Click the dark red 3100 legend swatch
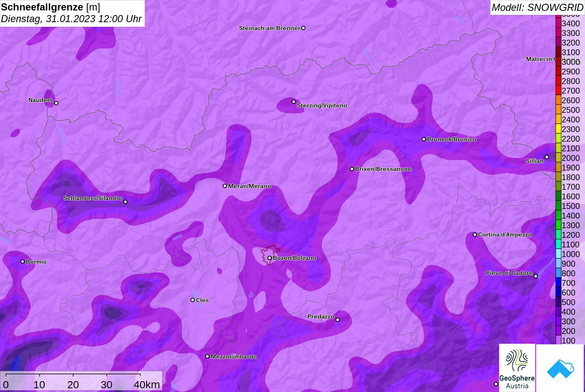 coord(558,52)
